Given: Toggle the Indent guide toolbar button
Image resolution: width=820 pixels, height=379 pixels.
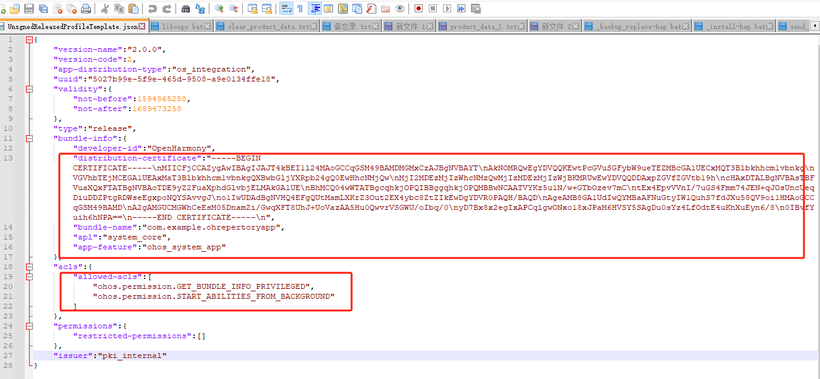Looking at the screenshot, I should [315, 9].
